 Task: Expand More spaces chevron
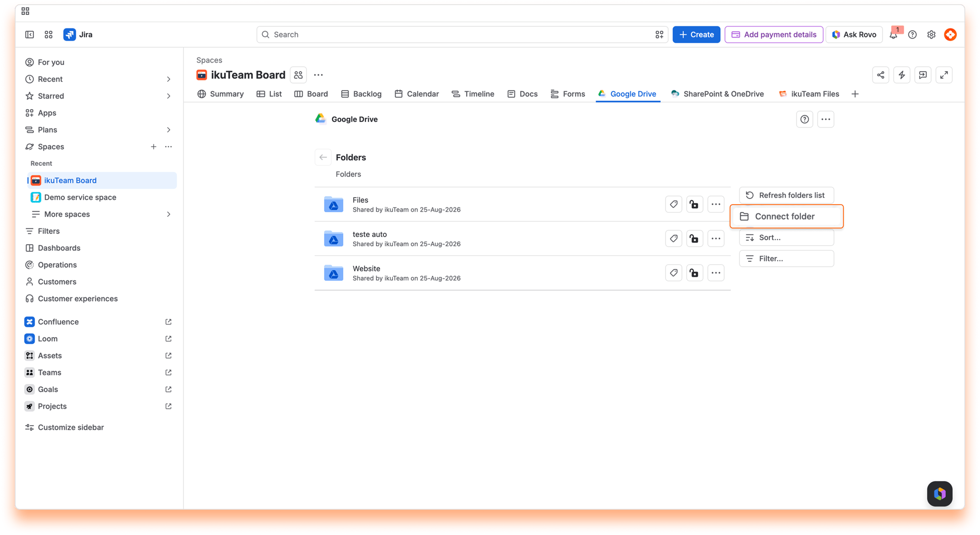point(168,214)
